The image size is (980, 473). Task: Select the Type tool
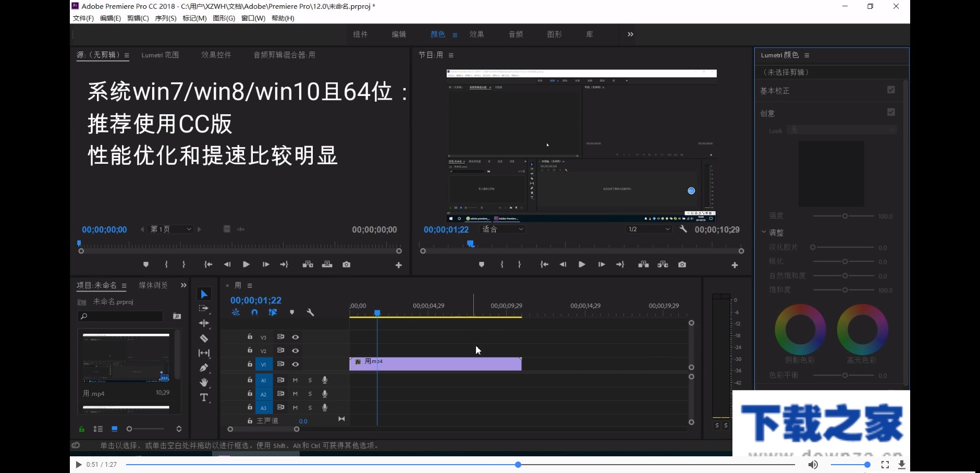point(204,397)
